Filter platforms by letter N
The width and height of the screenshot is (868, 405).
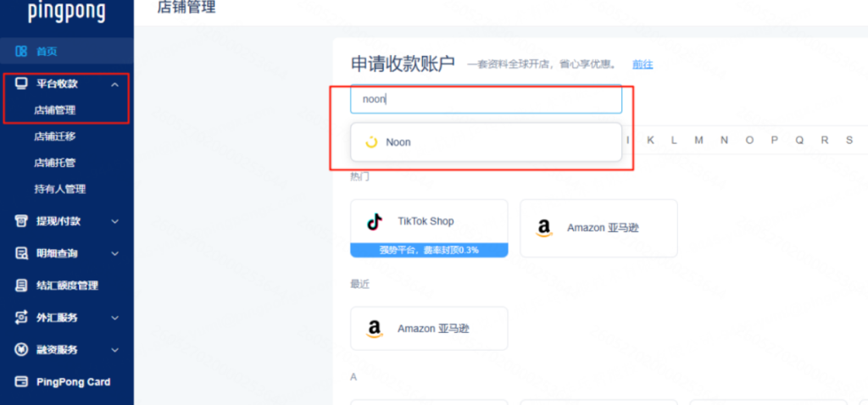tap(724, 141)
